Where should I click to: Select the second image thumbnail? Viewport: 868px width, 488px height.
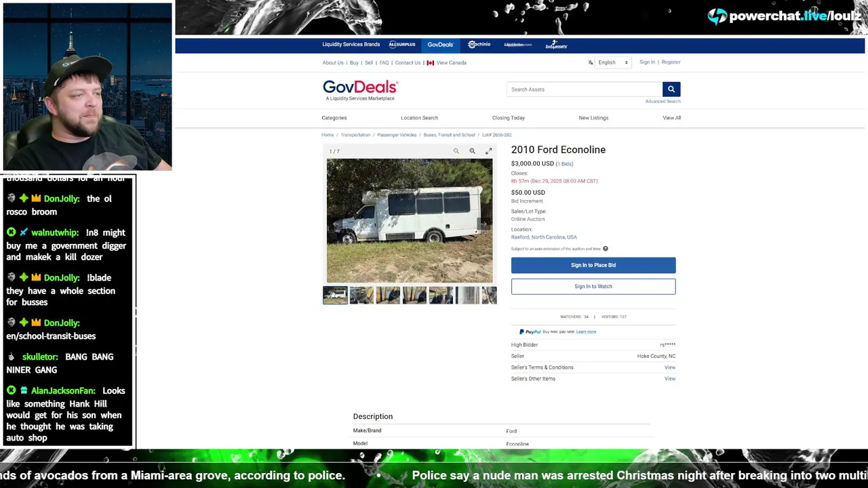pyautogui.click(x=361, y=295)
